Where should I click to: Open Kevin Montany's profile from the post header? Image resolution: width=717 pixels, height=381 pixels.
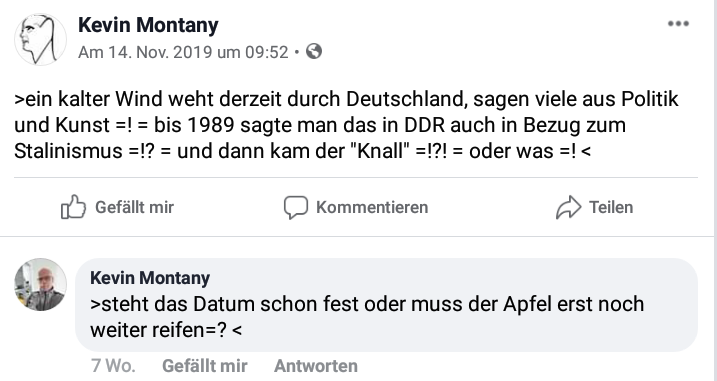148,25
